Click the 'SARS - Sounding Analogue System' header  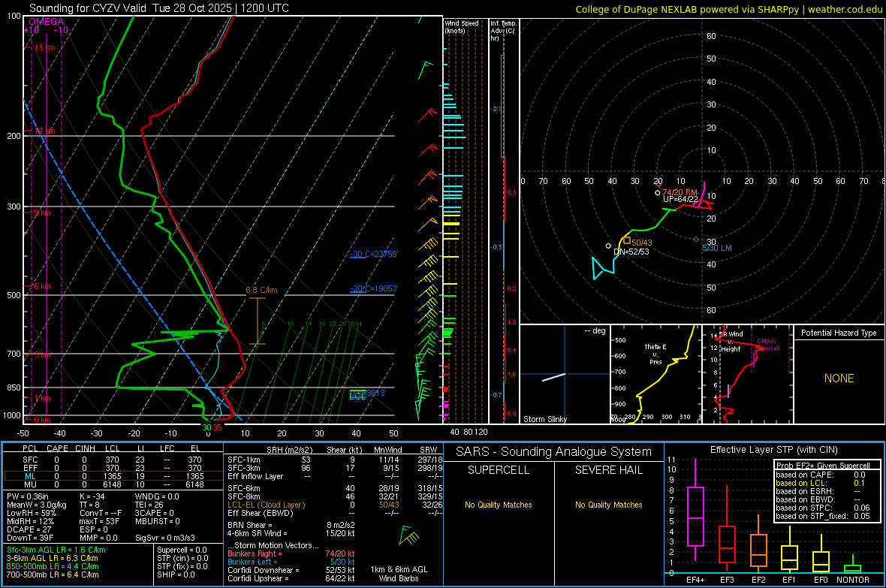(x=553, y=452)
